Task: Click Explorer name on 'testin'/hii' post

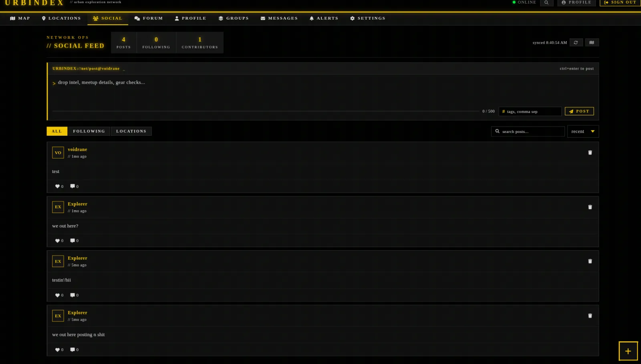Action: tap(77, 258)
